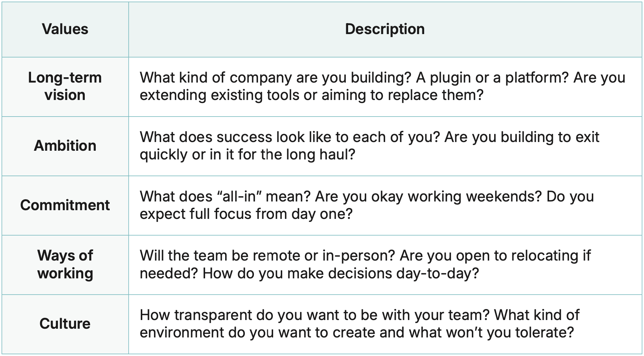Screen dimensions: 644x356
Task: Select the Long-term vision row label
Action: [x=65, y=86]
